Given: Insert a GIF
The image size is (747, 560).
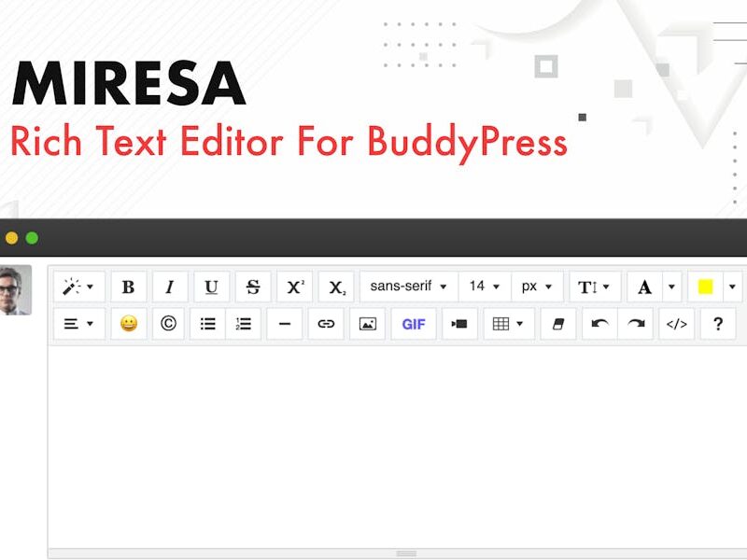Looking at the screenshot, I should coord(414,324).
